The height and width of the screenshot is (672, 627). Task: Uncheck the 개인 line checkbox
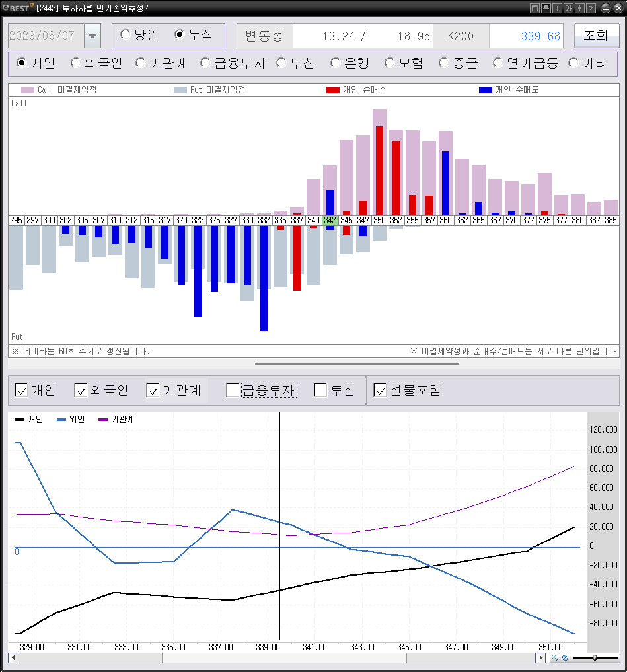pos(21,390)
